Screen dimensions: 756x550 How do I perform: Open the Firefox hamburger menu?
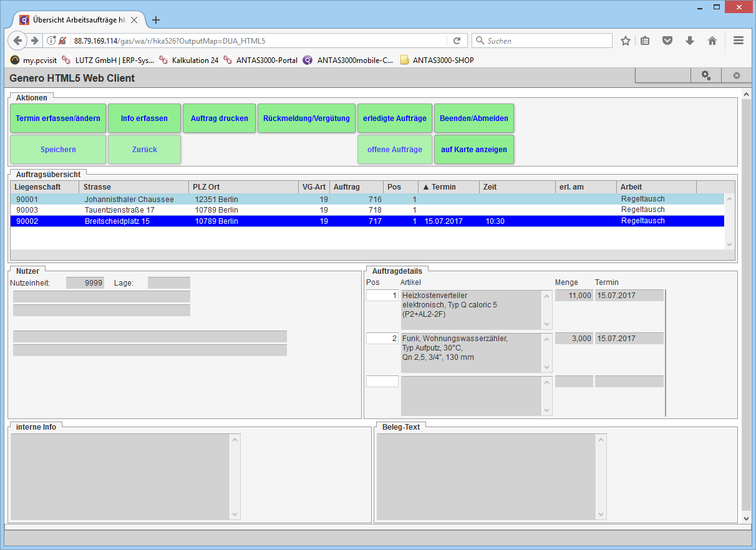coord(739,41)
